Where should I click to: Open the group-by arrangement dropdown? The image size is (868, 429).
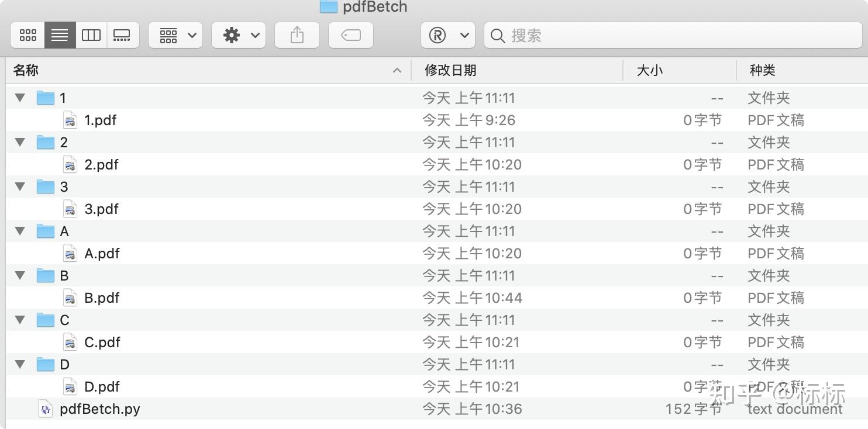tap(175, 36)
